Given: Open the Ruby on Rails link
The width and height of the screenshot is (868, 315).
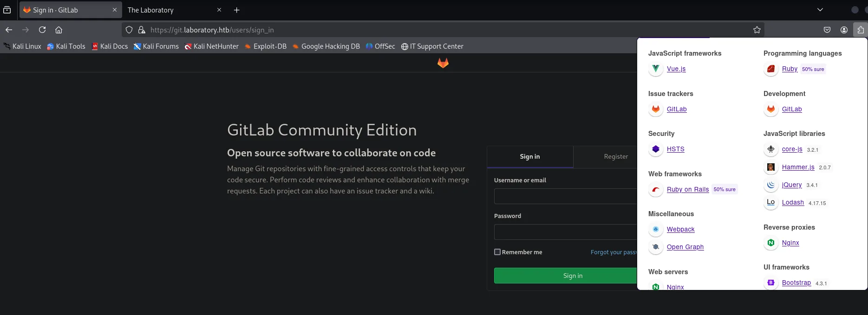Looking at the screenshot, I should tap(688, 189).
